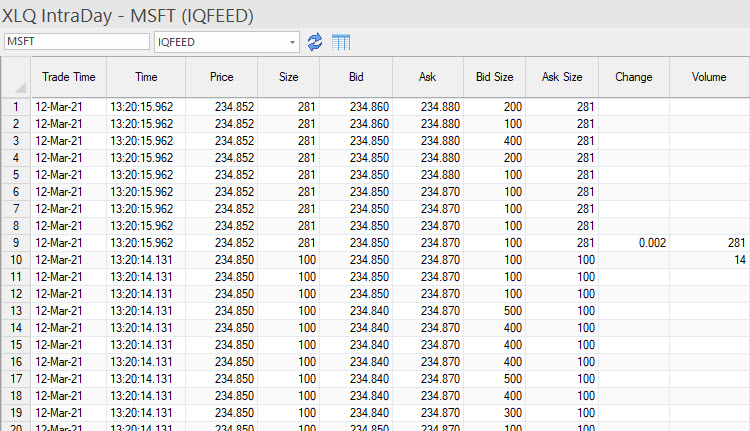Image resolution: width=750 pixels, height=431 pixels.
Task: Click the blue refresh arrows icon
Action: tap(315, 42)
